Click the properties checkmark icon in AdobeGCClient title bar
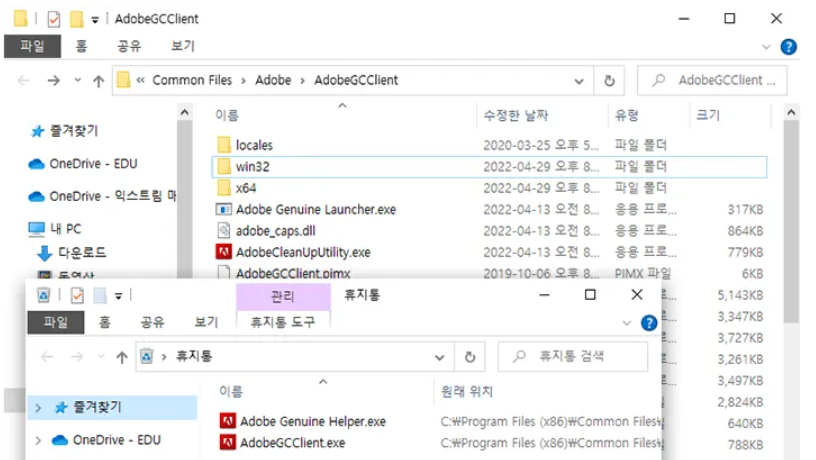Screen dimensions: 816x460 coord(53,19)
